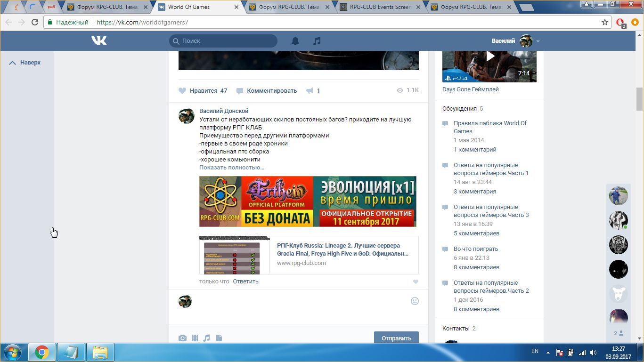Click Василий avatar in header
644x362 pixels.
tap(526, 41)
